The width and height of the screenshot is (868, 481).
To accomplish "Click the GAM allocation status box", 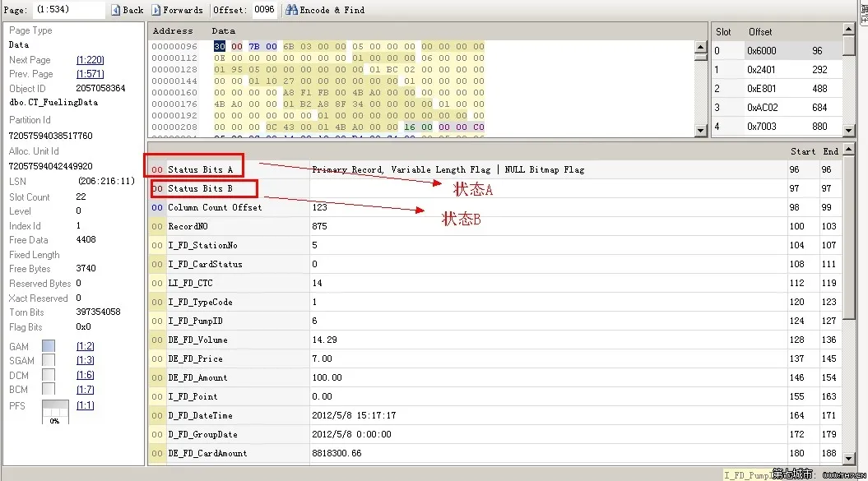I will [x=49, y=346].
